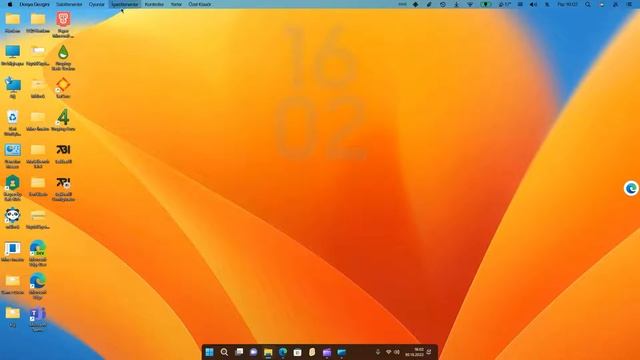The image size is (640, 360).
Task: Launch Microsoft Edge from the taskbar
Action: [283, 352]
